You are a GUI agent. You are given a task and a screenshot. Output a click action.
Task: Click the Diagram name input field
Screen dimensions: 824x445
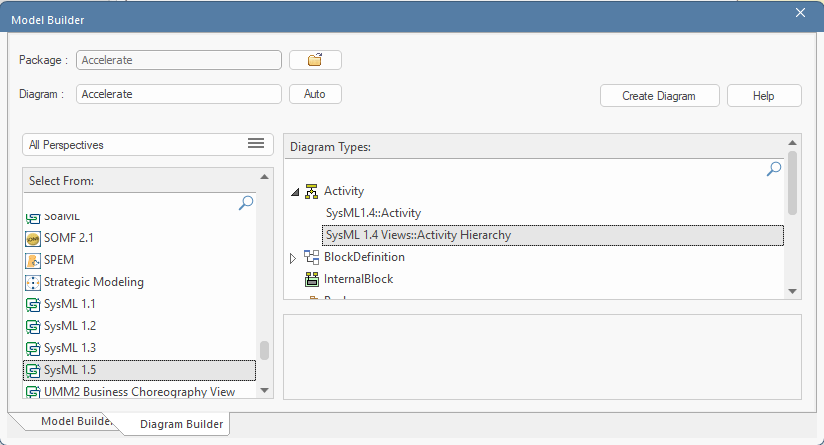pos(178,94)
